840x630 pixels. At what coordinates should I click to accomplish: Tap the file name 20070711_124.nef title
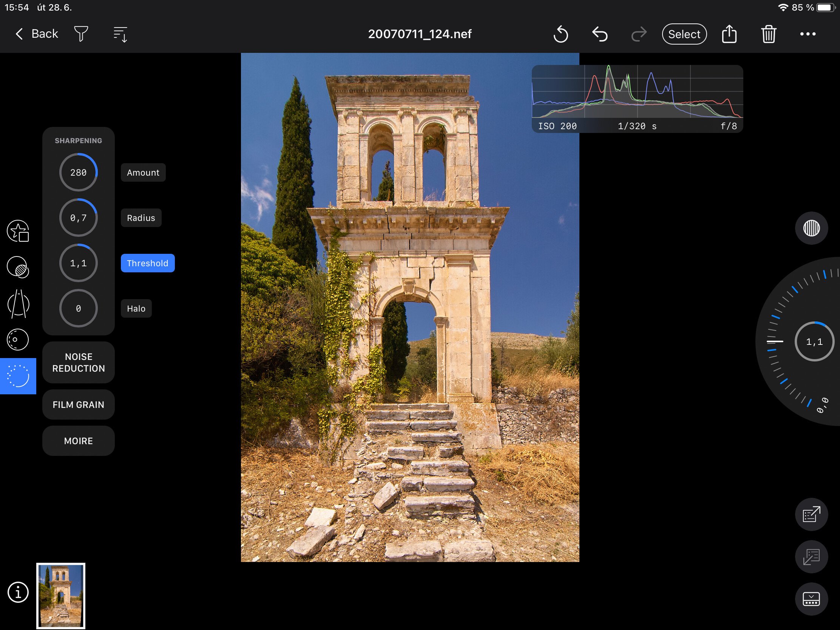(x=420, y=34)
